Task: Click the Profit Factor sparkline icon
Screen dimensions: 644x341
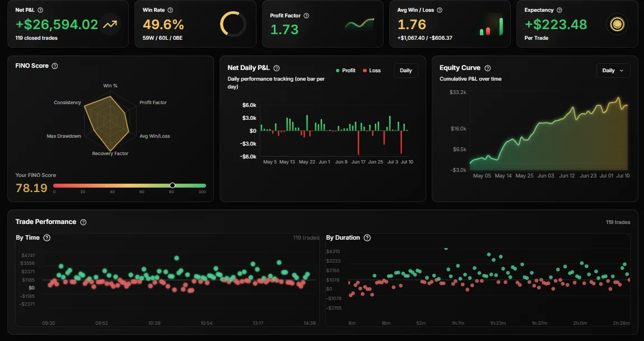Action: tap(360, 24)
